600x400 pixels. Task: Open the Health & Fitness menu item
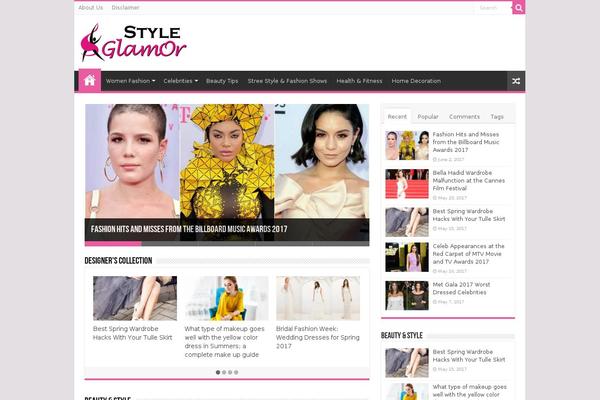(x=359, y=81)
